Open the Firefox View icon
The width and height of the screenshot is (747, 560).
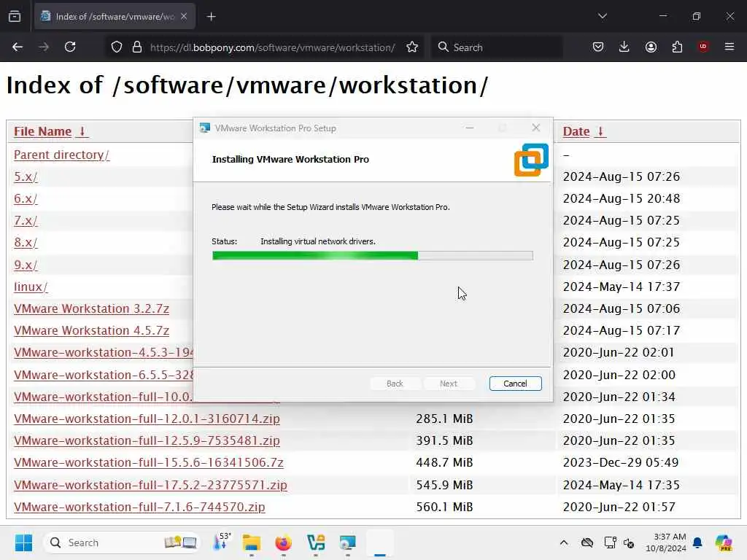(15, 16)
